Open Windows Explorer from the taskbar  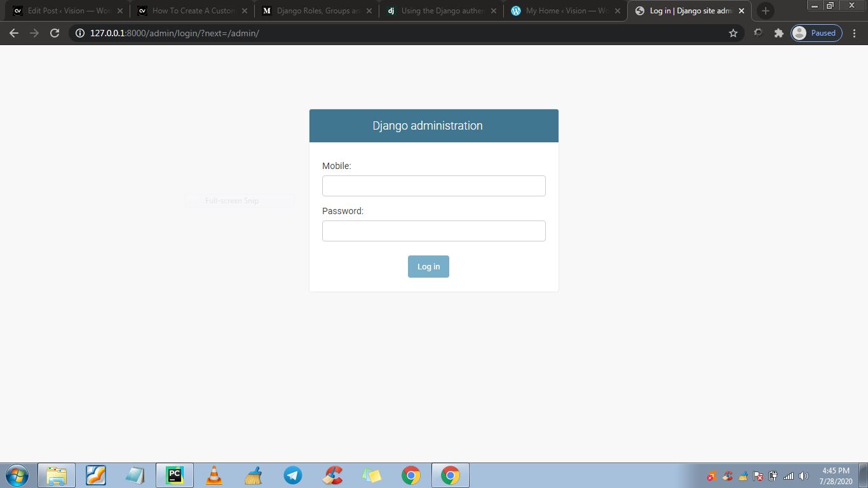click(x=57, y=475)
